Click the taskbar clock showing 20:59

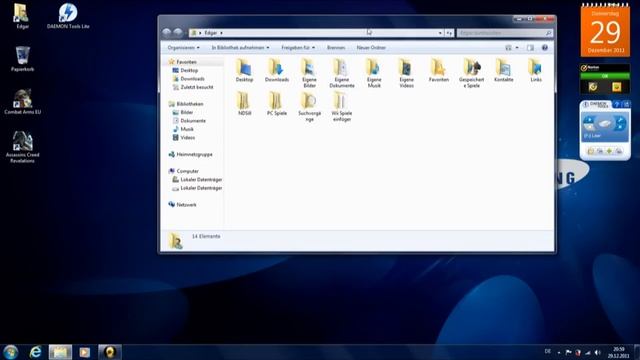pos(618,352)
